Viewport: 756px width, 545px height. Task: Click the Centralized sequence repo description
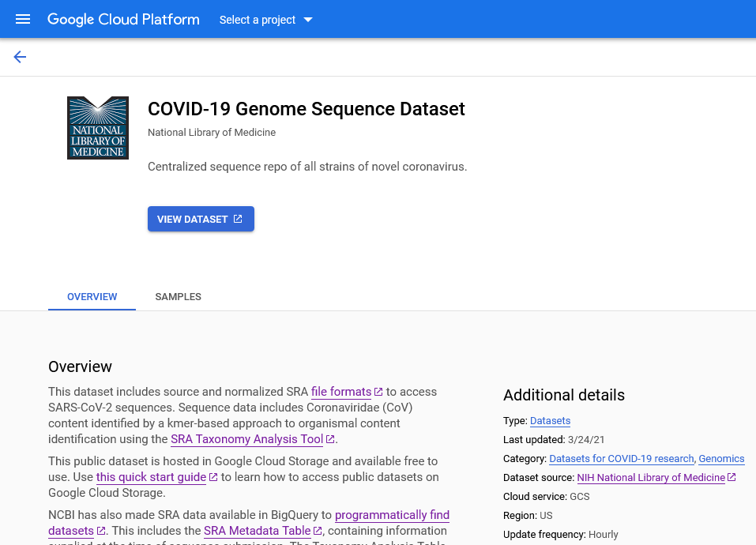pos(307,167)
